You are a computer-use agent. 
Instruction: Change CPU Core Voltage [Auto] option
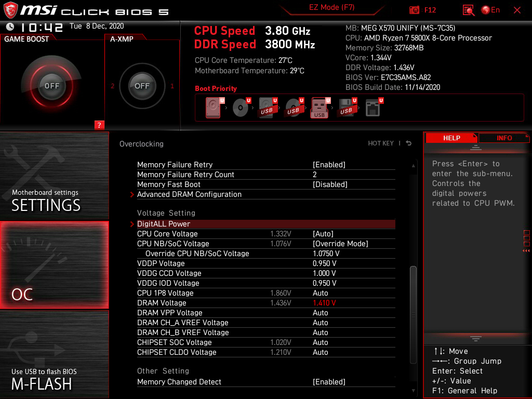[323, 234]
